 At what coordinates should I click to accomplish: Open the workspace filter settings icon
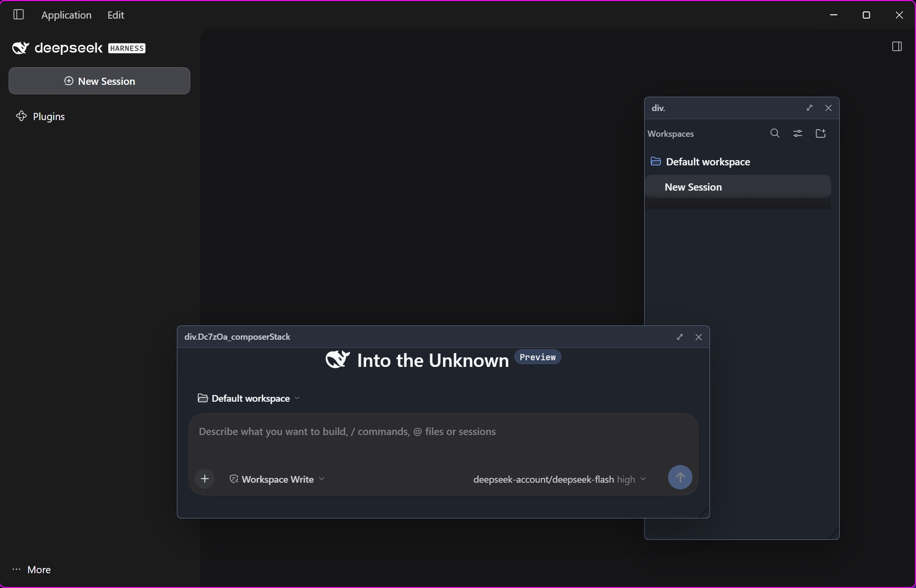pos(798,133)
